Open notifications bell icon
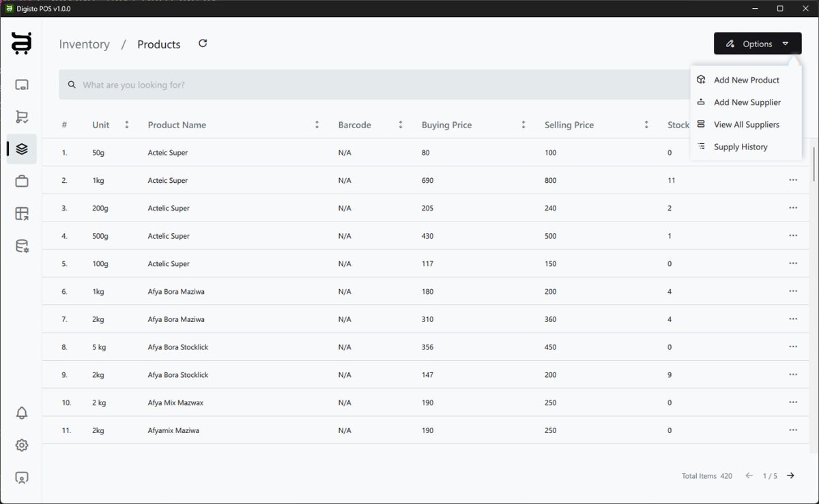 22,413
